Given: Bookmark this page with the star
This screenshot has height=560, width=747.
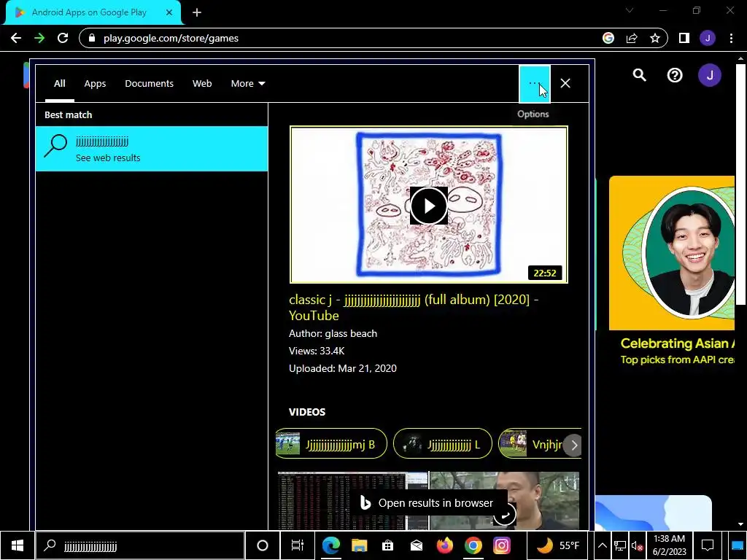Looking at the screenshot, I should (x=655, y=38).
